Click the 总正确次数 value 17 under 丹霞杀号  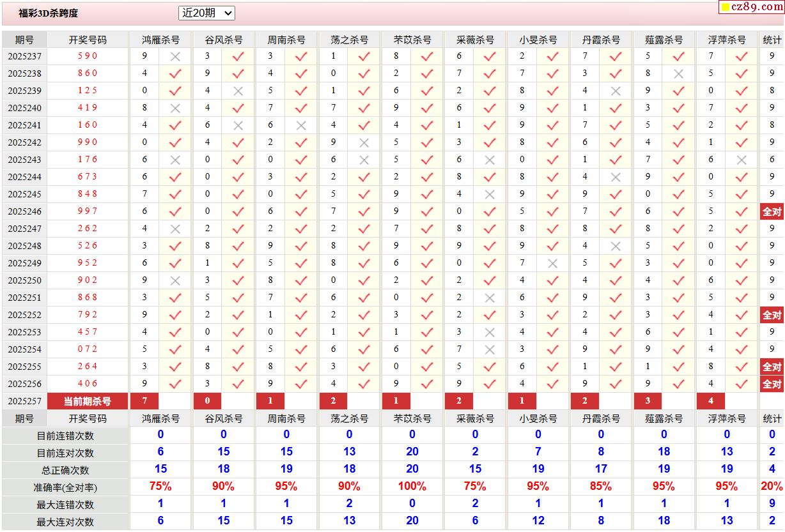(601, 469)
